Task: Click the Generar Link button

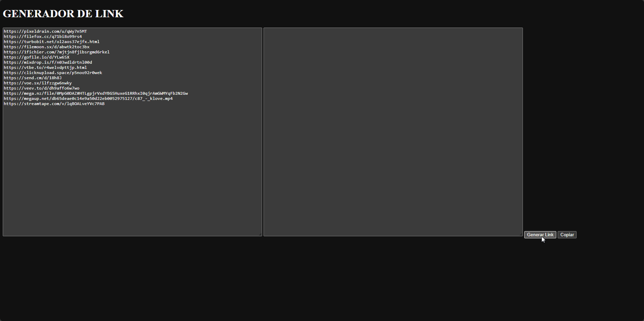Action: 540,235
